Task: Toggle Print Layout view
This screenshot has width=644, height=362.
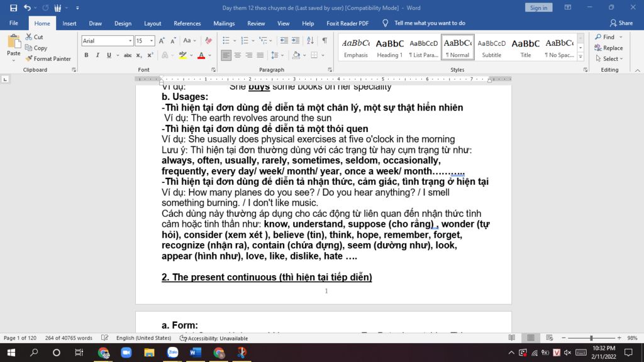Action: [531, 337]
